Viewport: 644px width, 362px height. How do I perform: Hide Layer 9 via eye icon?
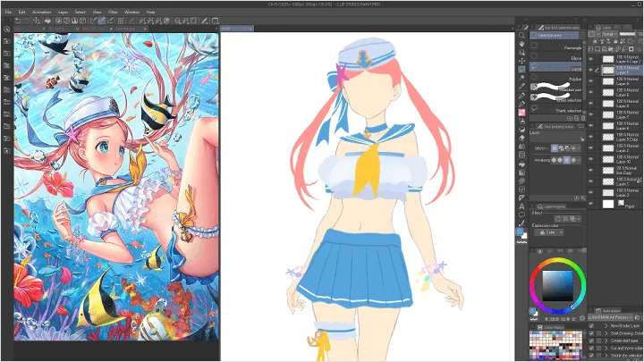591,81
